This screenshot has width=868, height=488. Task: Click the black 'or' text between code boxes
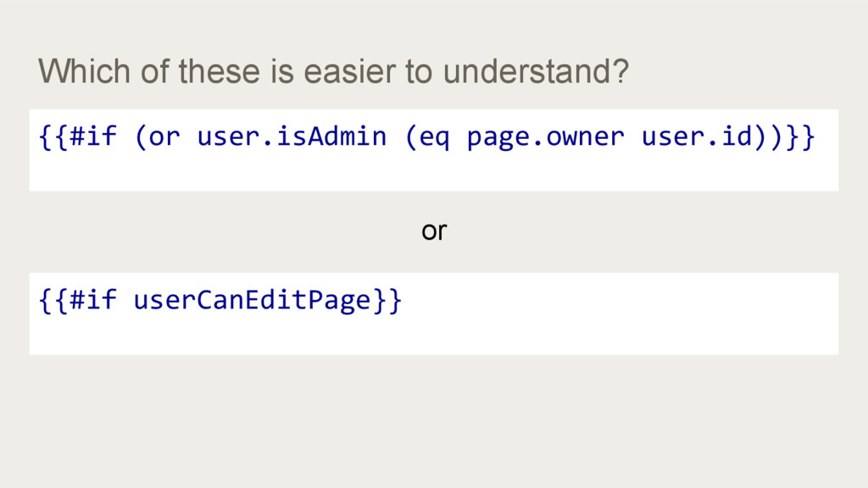[434, 230]
